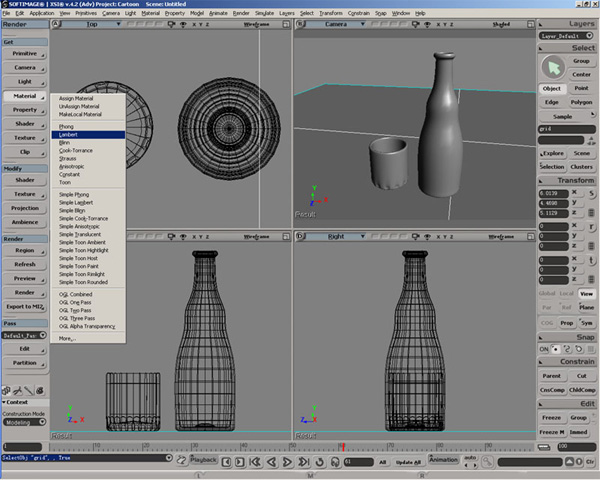The height and width of the screenshot is (480, 600).
Task: Choose Lambert from the Material menu
Action: pyautogui.click(x=88, y=135)
